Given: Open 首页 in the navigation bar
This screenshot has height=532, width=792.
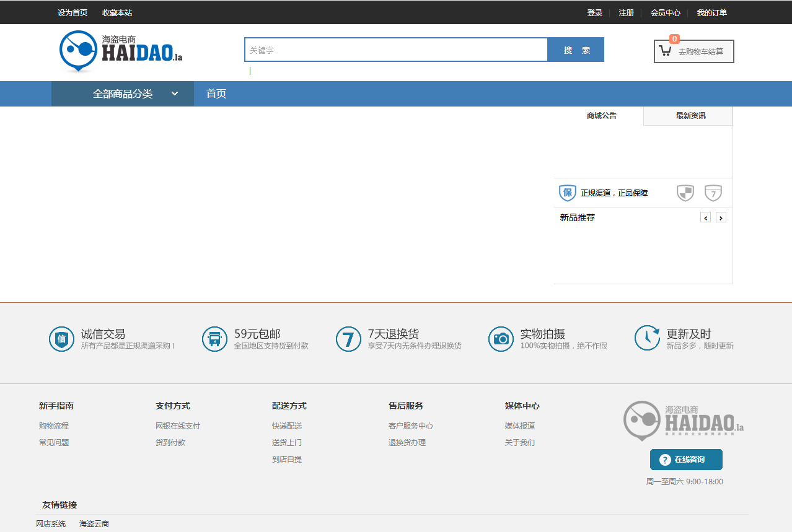Looking at the screenshot, I should pyautogui.click(x=216, y=94).
